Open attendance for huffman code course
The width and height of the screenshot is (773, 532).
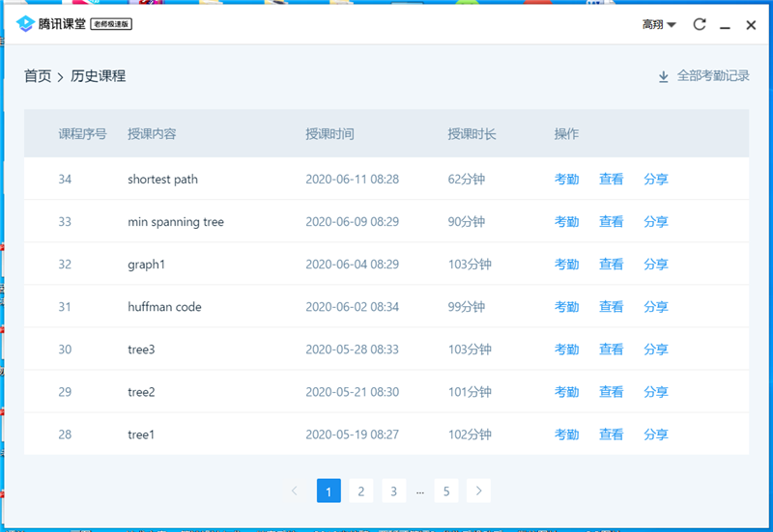click(566, 307)
